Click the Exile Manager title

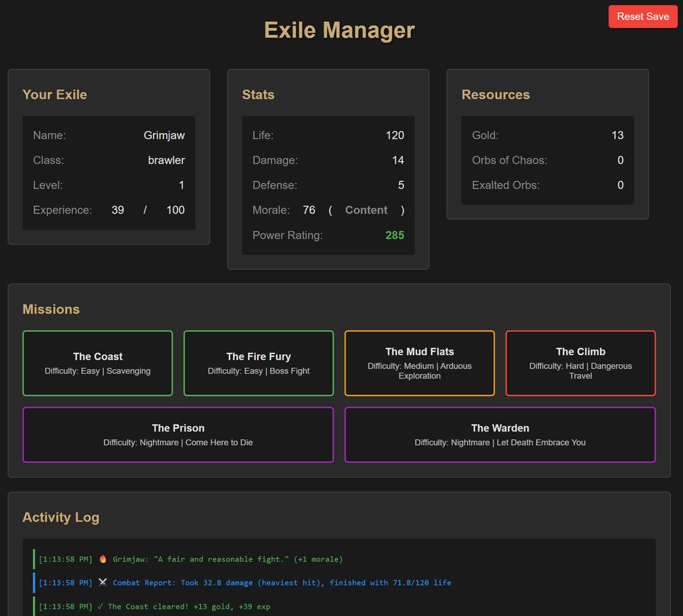pos(339,30)
